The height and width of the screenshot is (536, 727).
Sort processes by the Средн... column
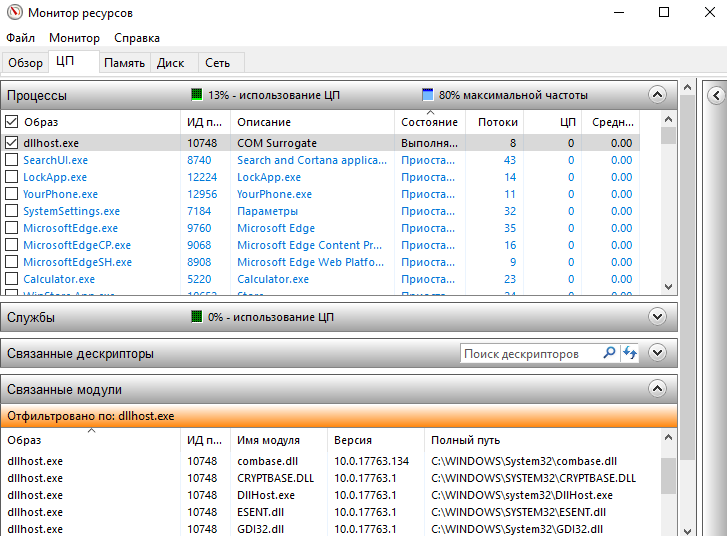point(610,122)
